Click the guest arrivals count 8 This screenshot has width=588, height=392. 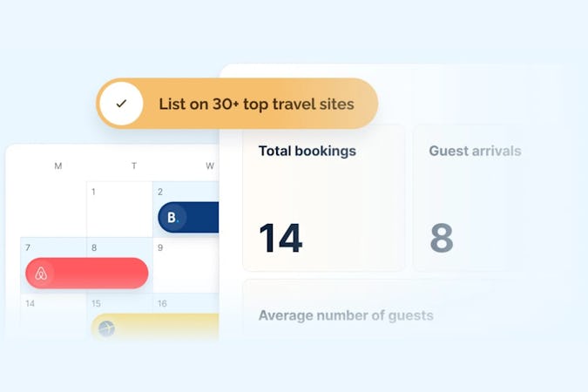[442, 238]
